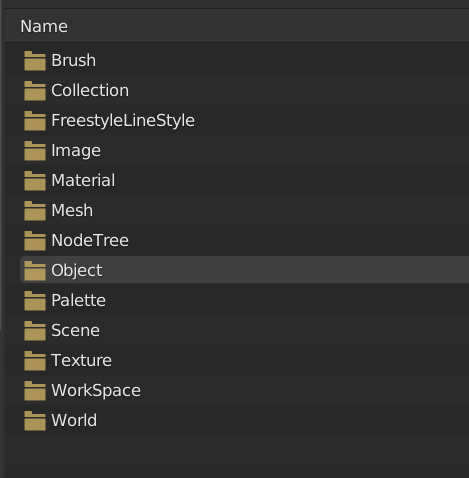
Task: Select the Material folder icon
Action: (x=35, y=181)
